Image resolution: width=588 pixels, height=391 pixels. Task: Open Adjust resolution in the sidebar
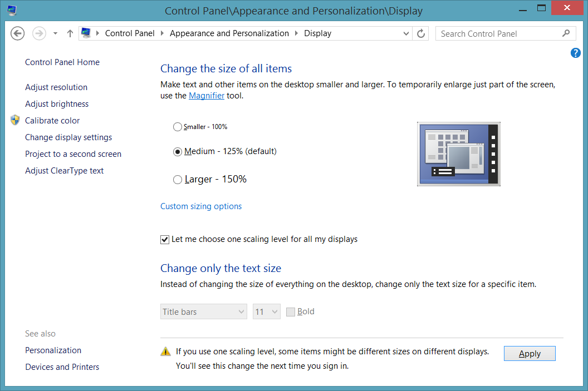pos(56,87)
